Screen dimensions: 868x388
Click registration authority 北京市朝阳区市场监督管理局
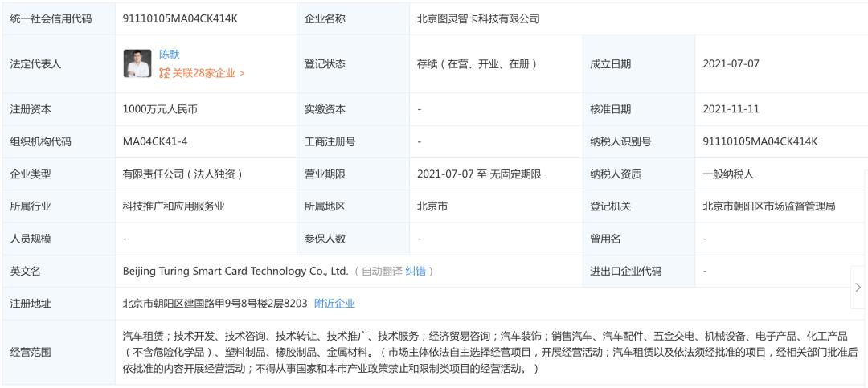pyautogui.click(x=769, y=206)
